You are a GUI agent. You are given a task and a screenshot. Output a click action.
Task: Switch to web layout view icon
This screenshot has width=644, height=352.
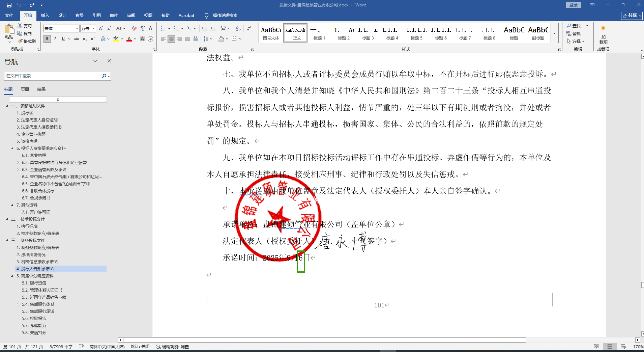[623, 347]
